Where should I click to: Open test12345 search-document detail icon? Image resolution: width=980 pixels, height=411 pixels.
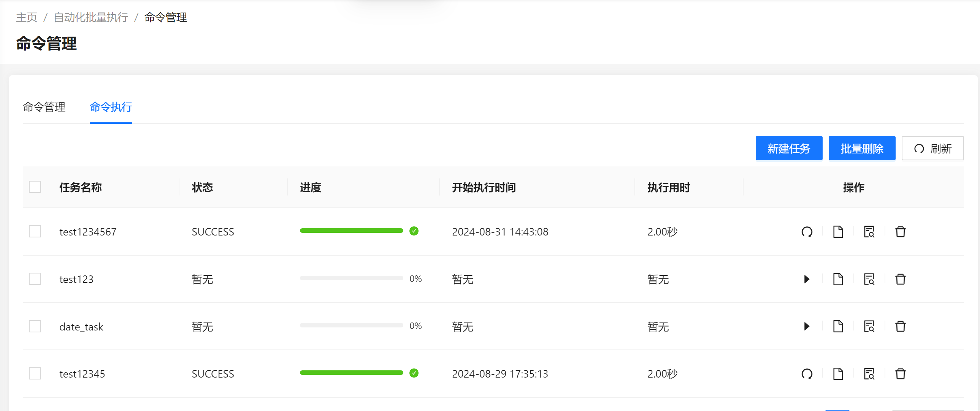click(x=869, y=374)
